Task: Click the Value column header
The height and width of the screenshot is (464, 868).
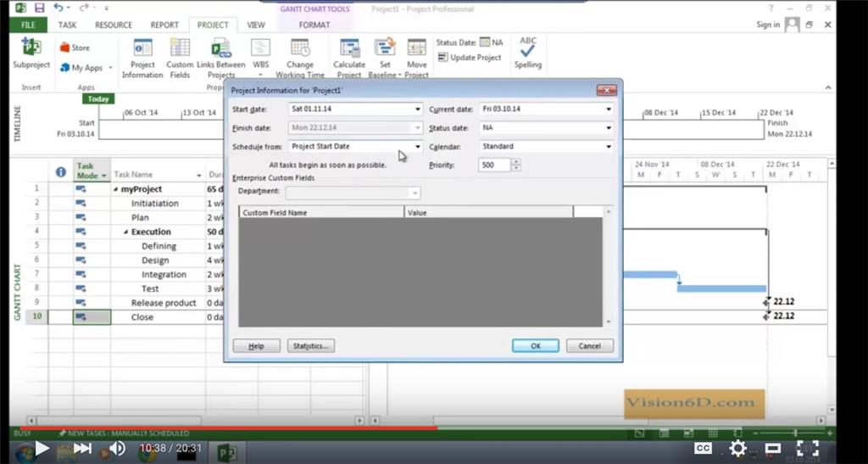Action: 489,212
